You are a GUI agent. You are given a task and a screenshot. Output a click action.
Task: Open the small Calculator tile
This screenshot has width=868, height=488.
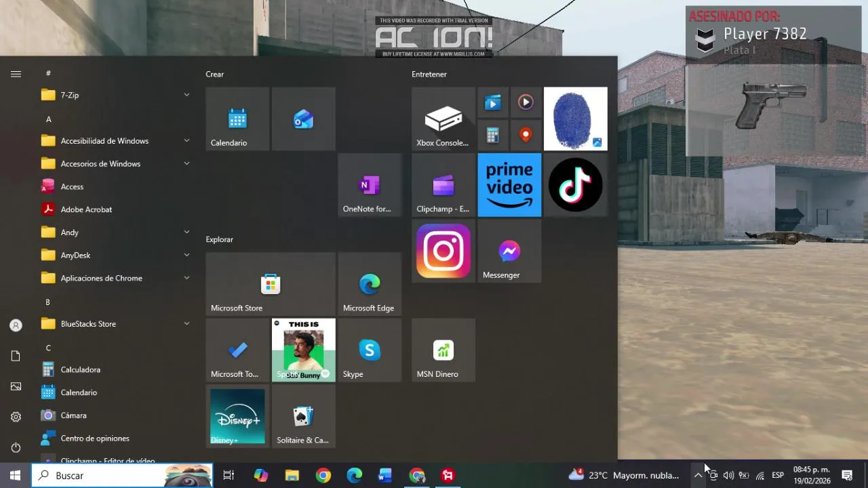coord(493,135)
